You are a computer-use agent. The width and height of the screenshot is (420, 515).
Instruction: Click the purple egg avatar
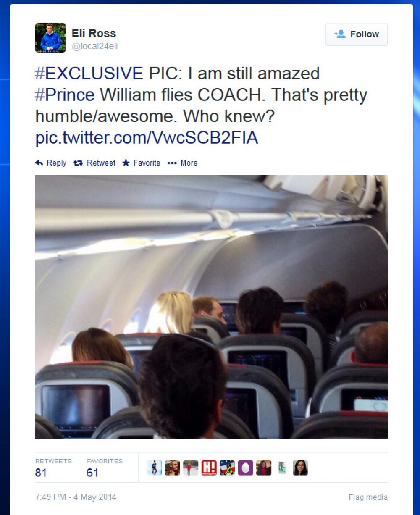pyautogui.click(x=245, y=468)
